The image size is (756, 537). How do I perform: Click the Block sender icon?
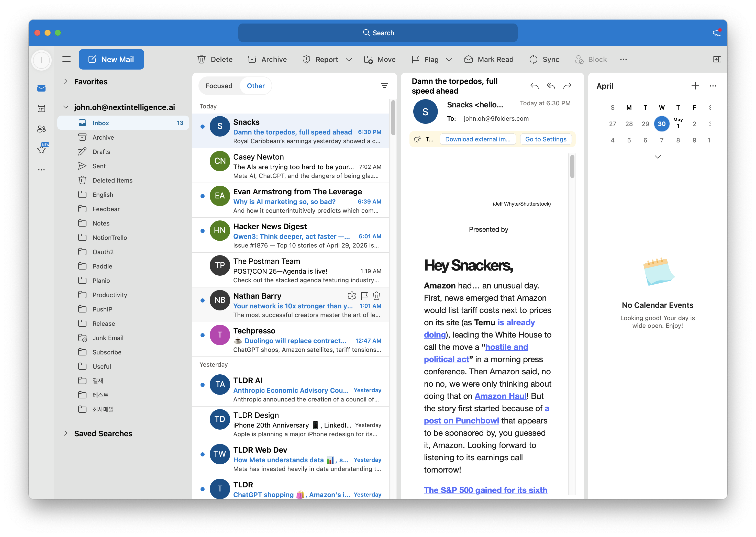coord(579,59)
